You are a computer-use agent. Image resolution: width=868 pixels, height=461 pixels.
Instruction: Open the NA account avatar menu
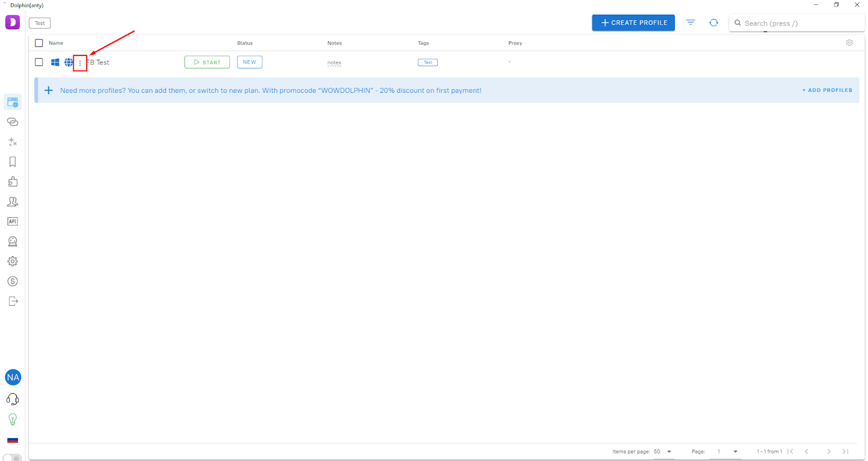[x=13, y=377]
